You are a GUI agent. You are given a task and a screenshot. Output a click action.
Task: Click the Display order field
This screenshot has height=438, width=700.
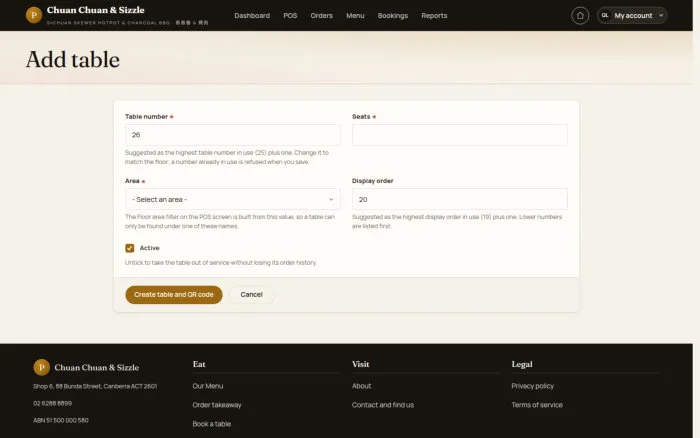[460, 199]
